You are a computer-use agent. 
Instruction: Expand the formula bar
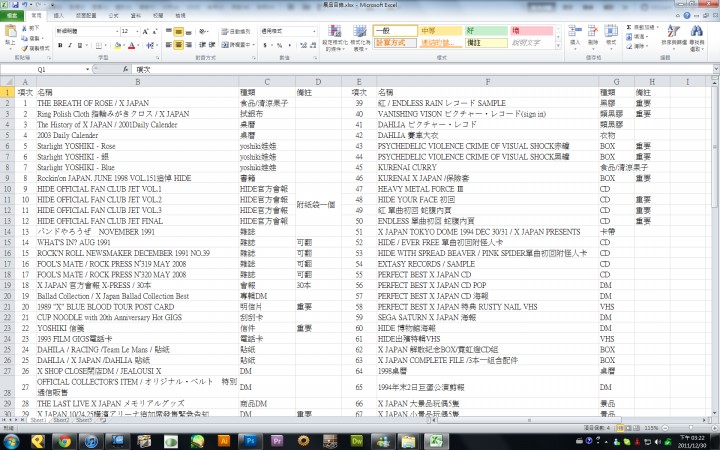[716, 69]
